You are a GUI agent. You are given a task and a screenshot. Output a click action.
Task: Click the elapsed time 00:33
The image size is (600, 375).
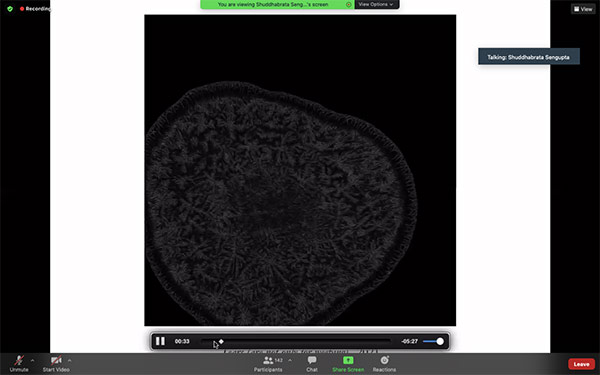[182, 341]
